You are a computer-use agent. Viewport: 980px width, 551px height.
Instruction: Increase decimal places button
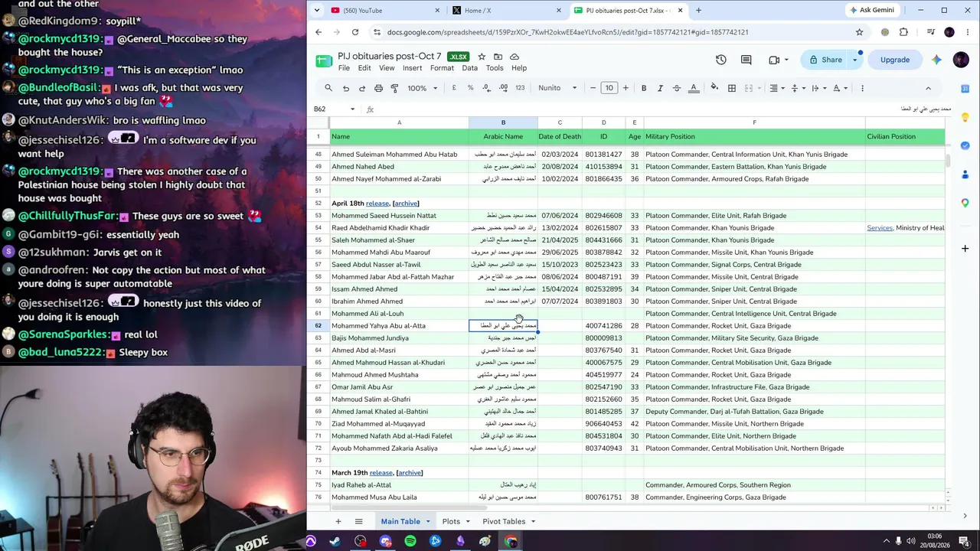coord(503,88)
